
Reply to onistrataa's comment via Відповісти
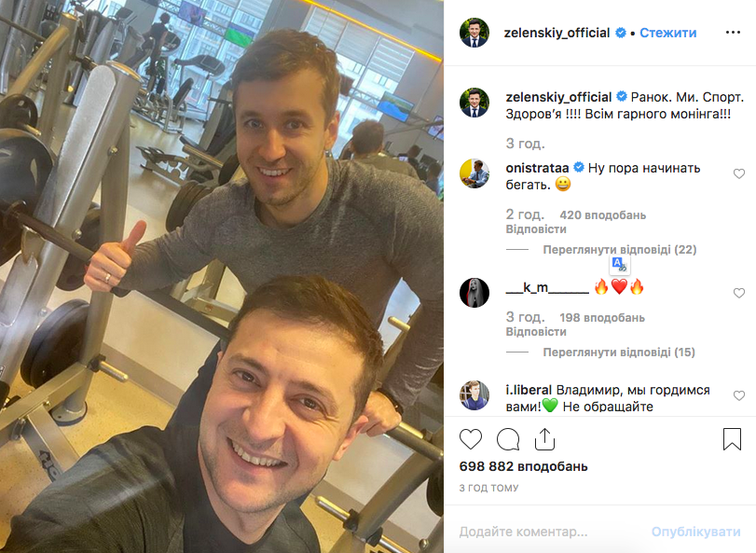536,229
